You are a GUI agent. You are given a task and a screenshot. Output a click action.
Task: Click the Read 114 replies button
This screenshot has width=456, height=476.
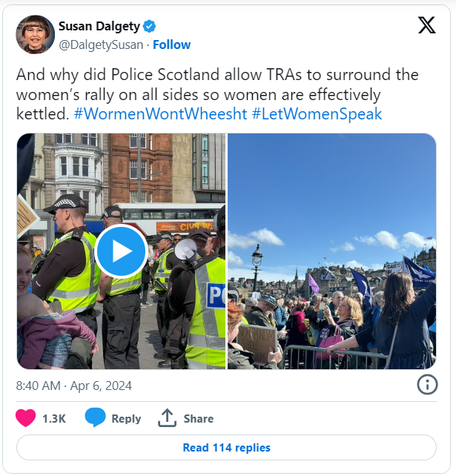click(226, 448)
